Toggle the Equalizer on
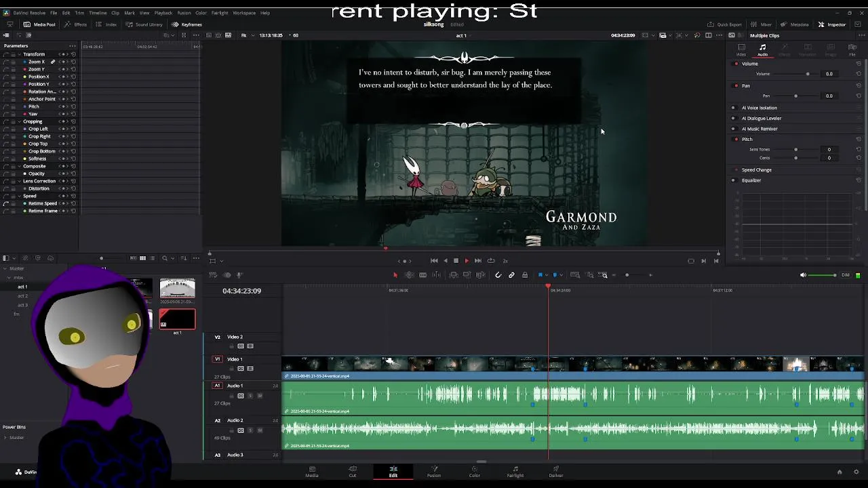The width and height of the screenshot is (868, 488). point(733,180)
